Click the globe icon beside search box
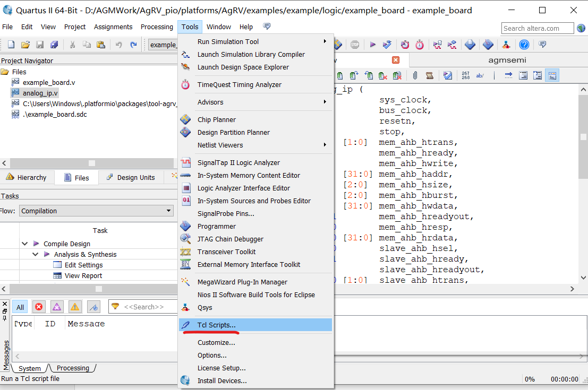Image resolution: width=588 pixels, height=390 pixels. pyautogui.click(x=581, y=28)
